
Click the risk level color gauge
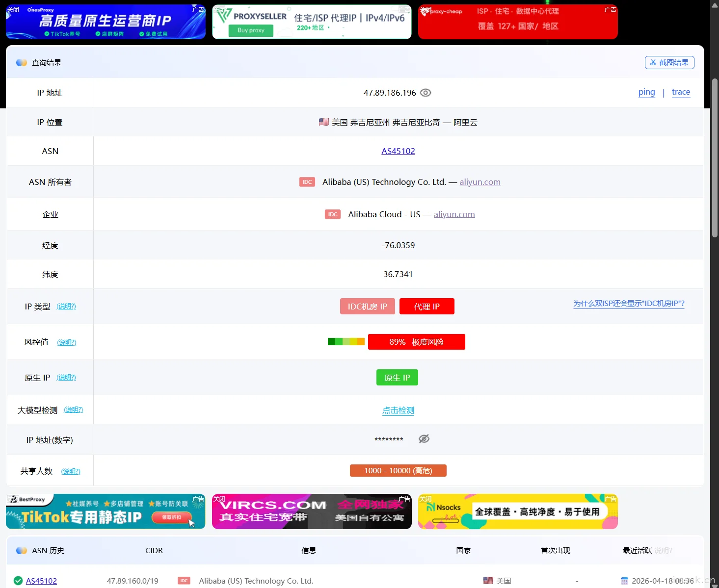(x=346, y=342)
